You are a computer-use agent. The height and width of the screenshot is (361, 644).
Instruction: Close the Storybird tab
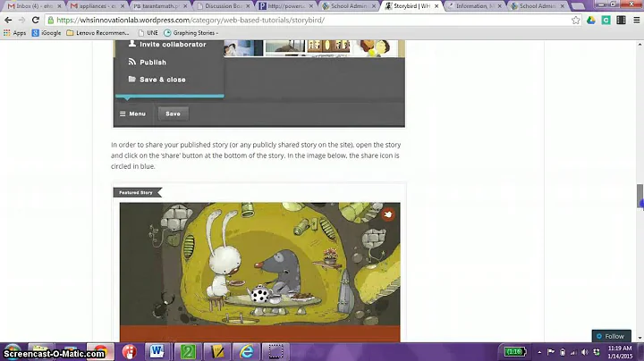click(436, 6)
